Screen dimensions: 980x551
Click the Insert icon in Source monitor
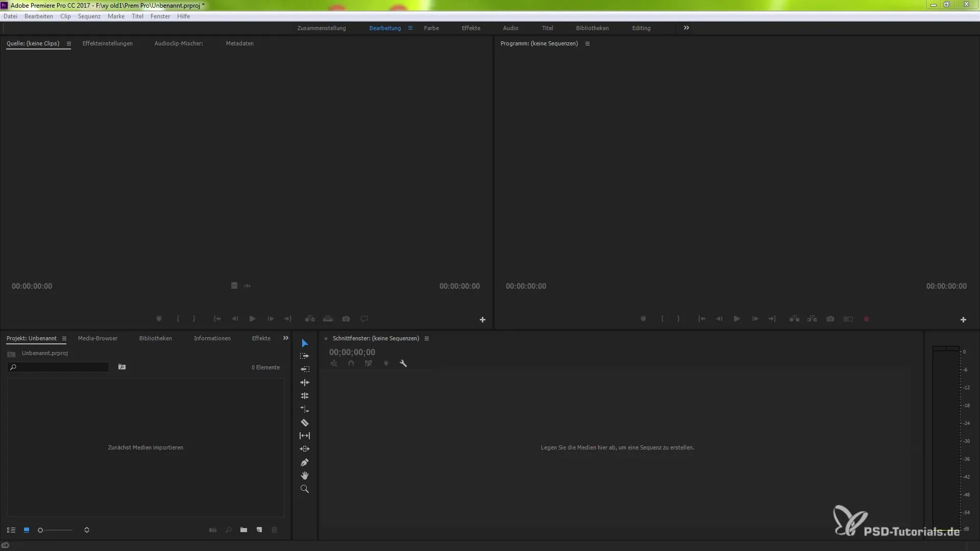pyautogui.click(x=310, y=319)
